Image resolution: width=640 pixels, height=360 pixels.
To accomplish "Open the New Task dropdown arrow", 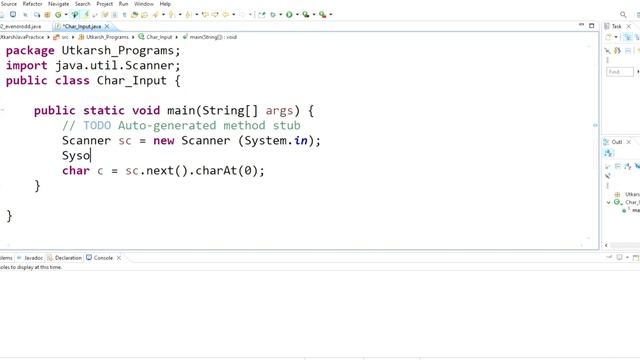I will click(616, 37).
